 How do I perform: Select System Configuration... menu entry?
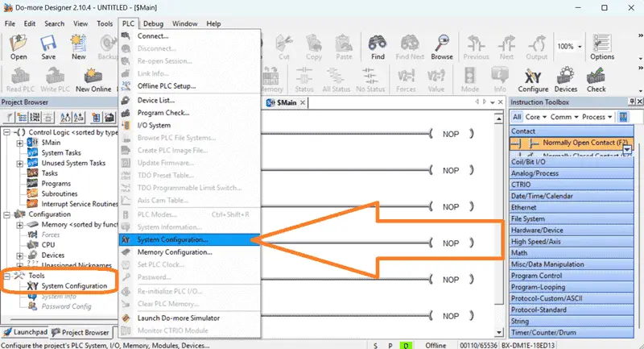tap(189, 239)
